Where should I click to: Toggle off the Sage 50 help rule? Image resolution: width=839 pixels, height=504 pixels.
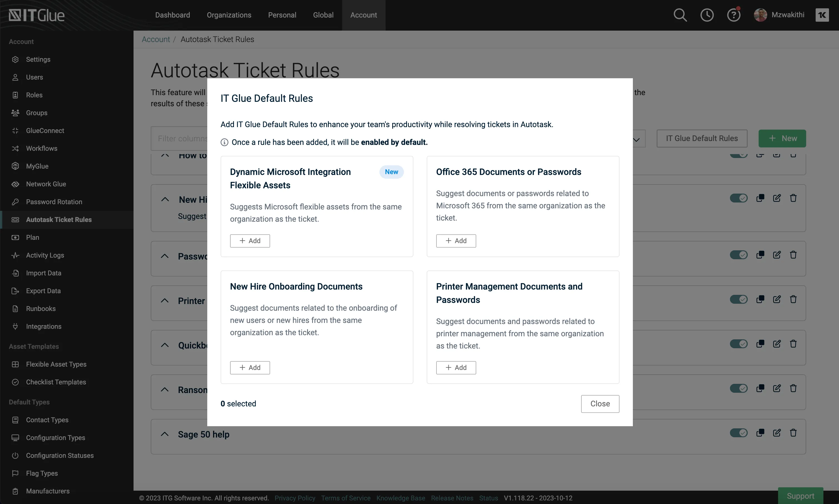coord(739,433)
